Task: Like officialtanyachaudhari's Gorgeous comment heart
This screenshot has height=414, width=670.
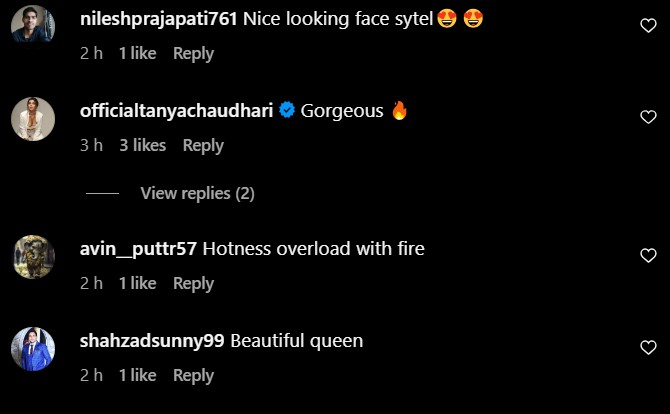Action: pyautogui.click(x=647, y=118)
